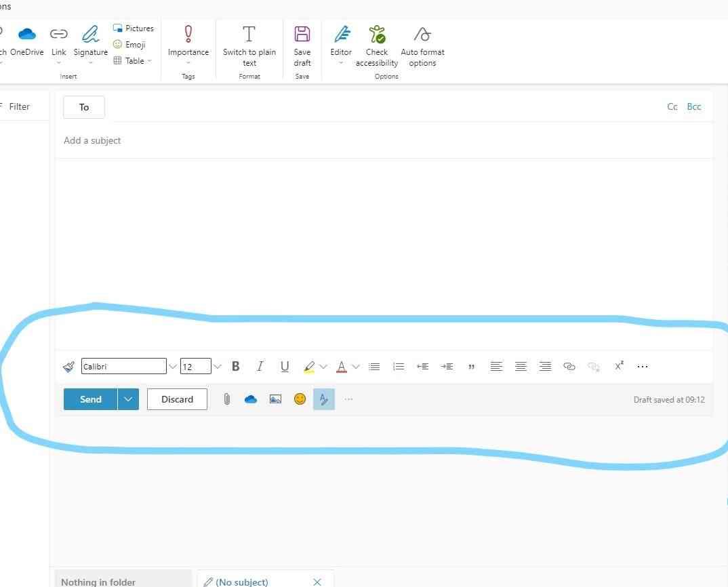Expand font color options
Viewport: 728px width, 587px height.
tap(356, 367)
